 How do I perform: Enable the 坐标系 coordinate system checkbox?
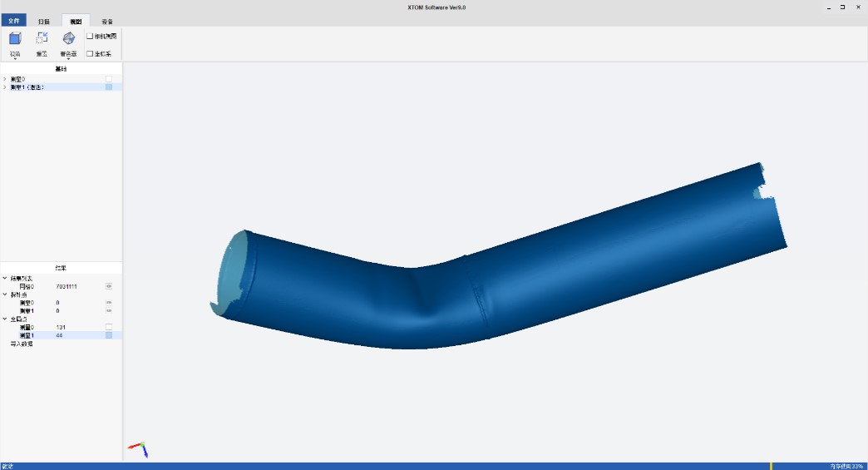click(x=90, y=54)
